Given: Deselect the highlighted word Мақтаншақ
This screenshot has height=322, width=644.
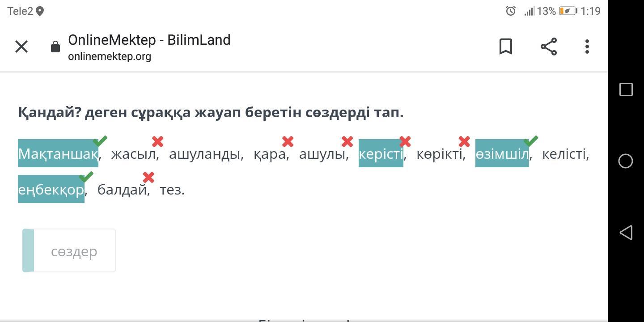Looking at the screenshot, I should coord(58,153).
